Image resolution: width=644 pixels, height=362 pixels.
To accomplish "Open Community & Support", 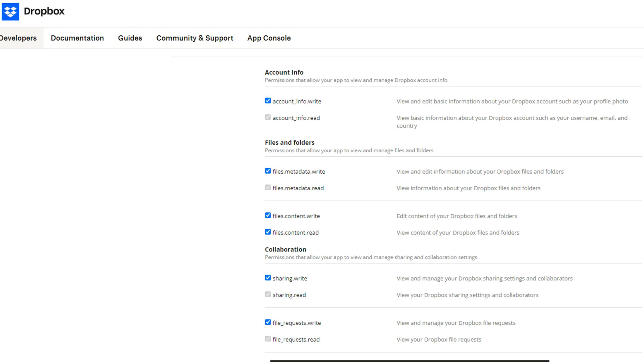I will coord(194,38).
